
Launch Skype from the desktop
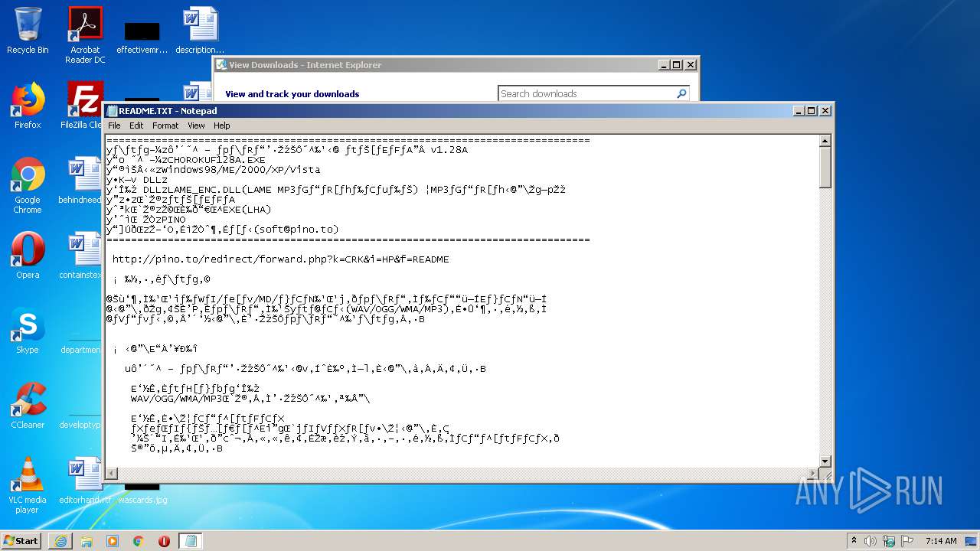[x=28, y=331]
